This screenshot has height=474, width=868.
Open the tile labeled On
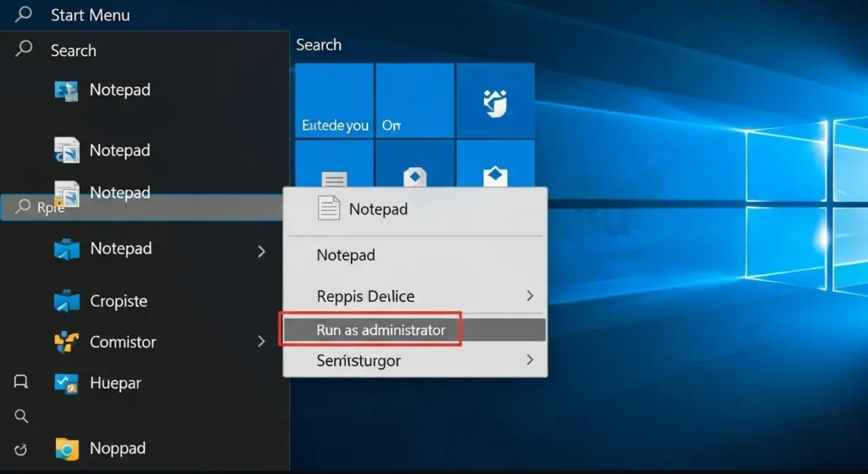pyautogui.click(x=415, y=100)
